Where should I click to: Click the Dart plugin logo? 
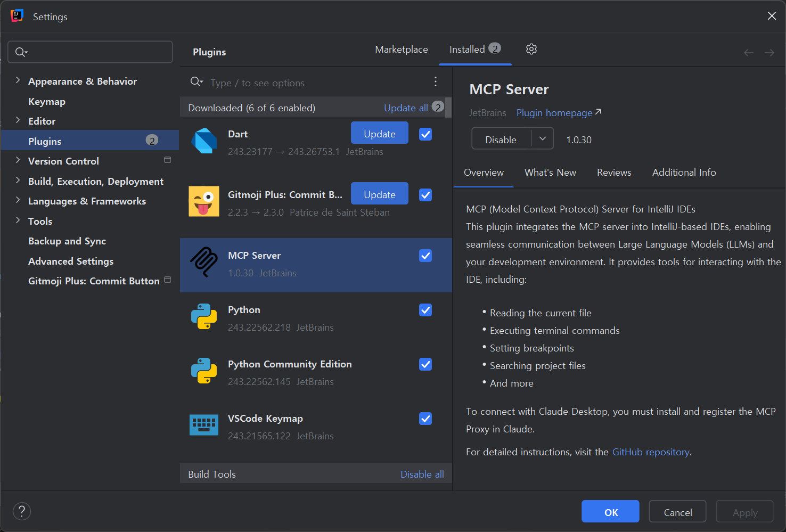pos(204,141)
